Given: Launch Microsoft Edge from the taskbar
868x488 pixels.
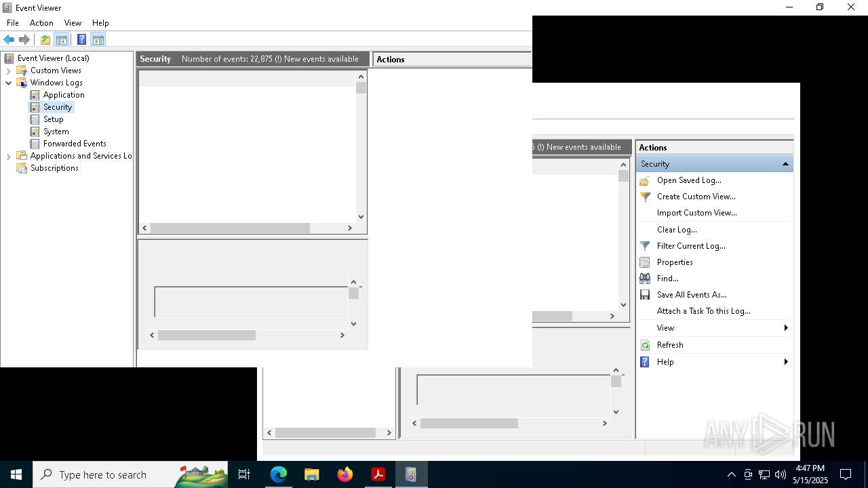Looking at the screenshot, I should [279, 474].
